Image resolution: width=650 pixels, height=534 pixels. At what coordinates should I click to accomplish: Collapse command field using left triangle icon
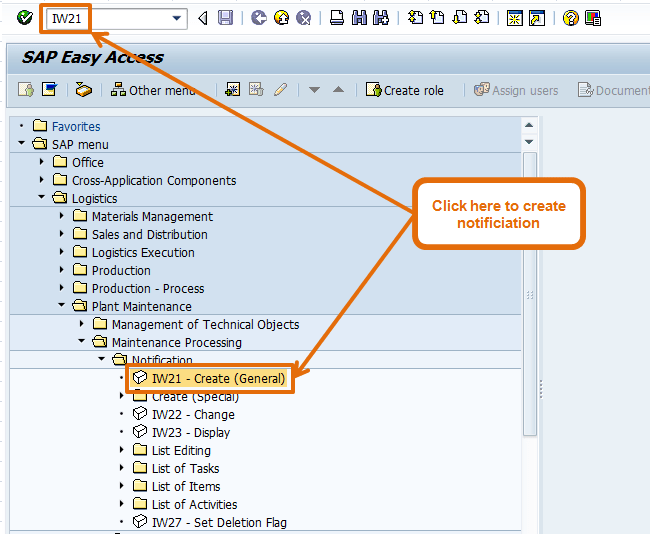[x=203, y=18]
